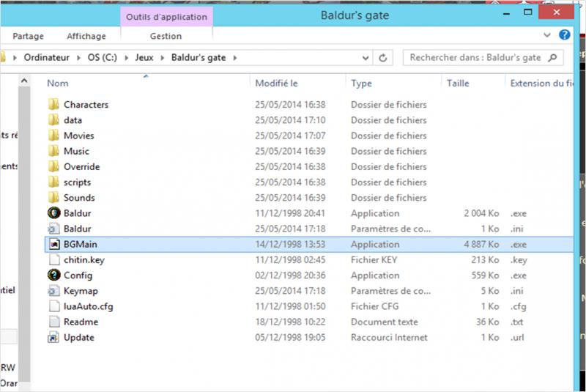Expand the ribbon with the chevron arrow

point(546,35)
